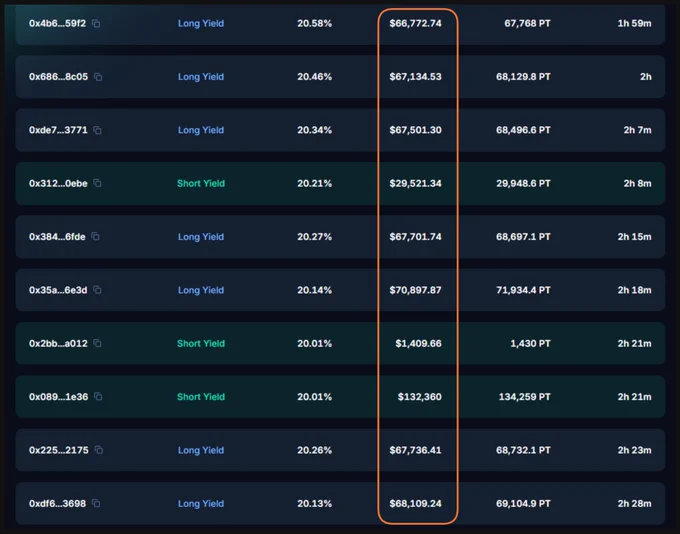This screenshot has width=680, height=534.
Task: Select the 20.14% yield value
Action: (x=314, y=290)
